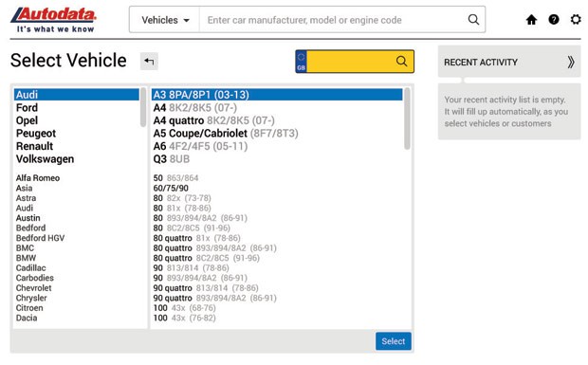This screenshot has height=365, width=588.
Task: Select Renault manufacturer
Action: point(34,146)
